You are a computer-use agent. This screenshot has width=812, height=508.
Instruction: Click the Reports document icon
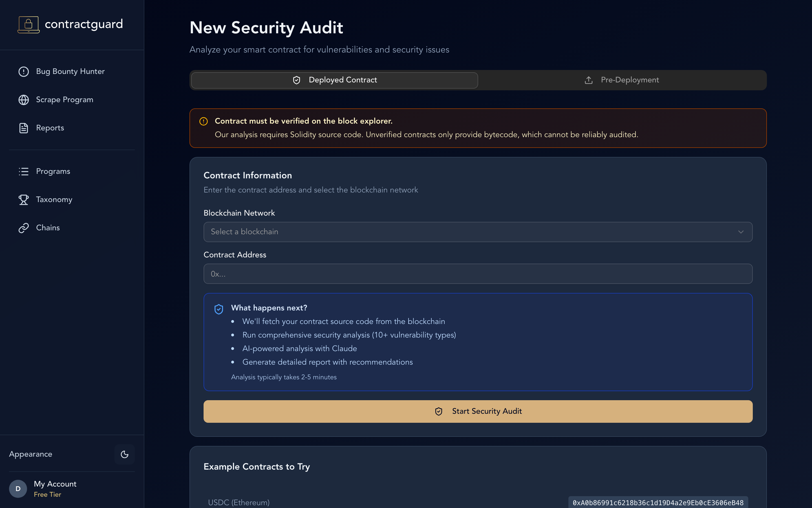[23, 128]
